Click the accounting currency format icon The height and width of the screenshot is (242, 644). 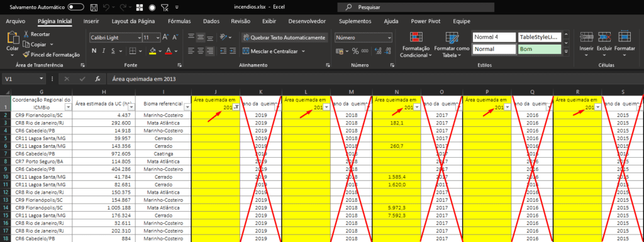coord(339,51)
